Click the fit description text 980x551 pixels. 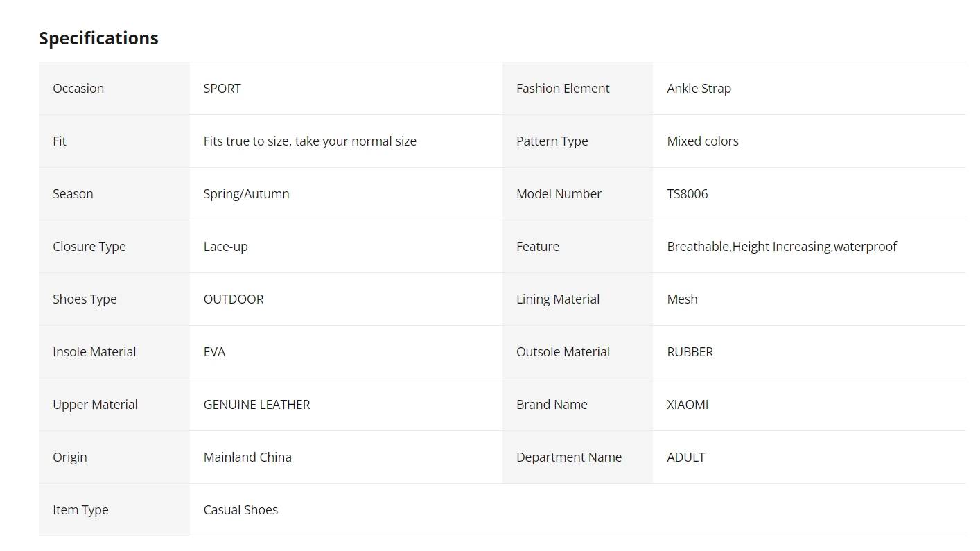pyautogui.click(x=310, y=141)
